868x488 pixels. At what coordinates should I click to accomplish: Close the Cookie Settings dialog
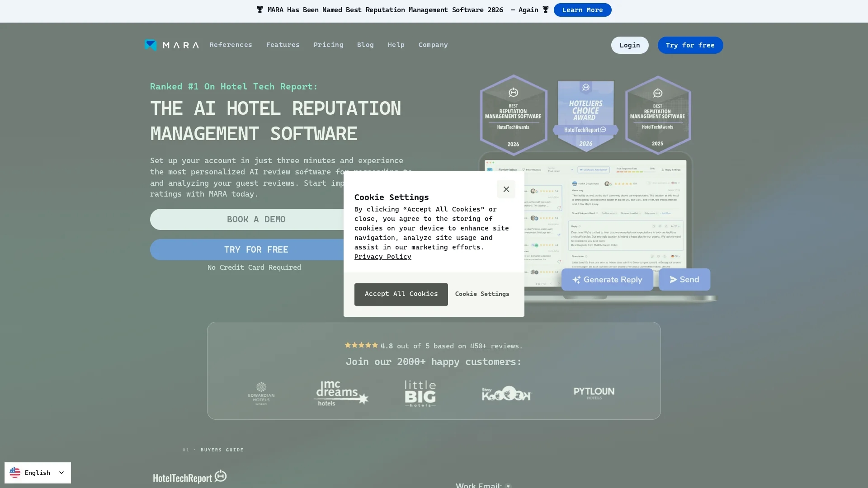click(506, 189)
